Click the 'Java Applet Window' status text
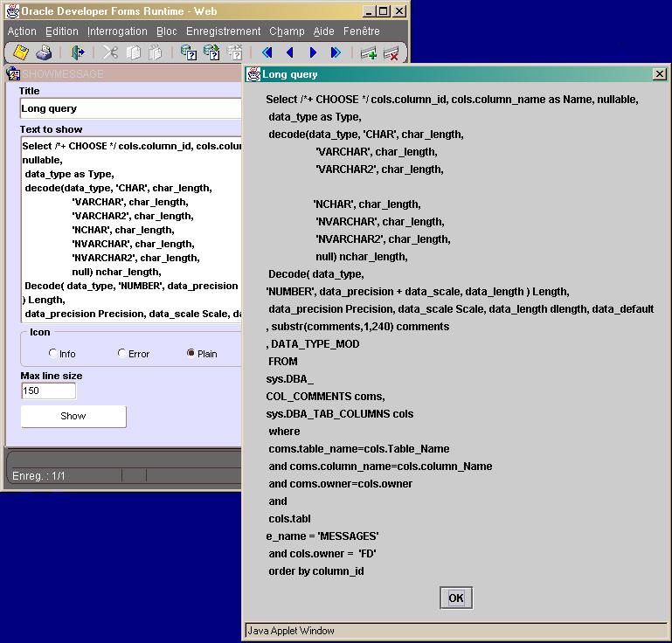The height and width of the screenshot is (643, 672). (x=291, y=631)
